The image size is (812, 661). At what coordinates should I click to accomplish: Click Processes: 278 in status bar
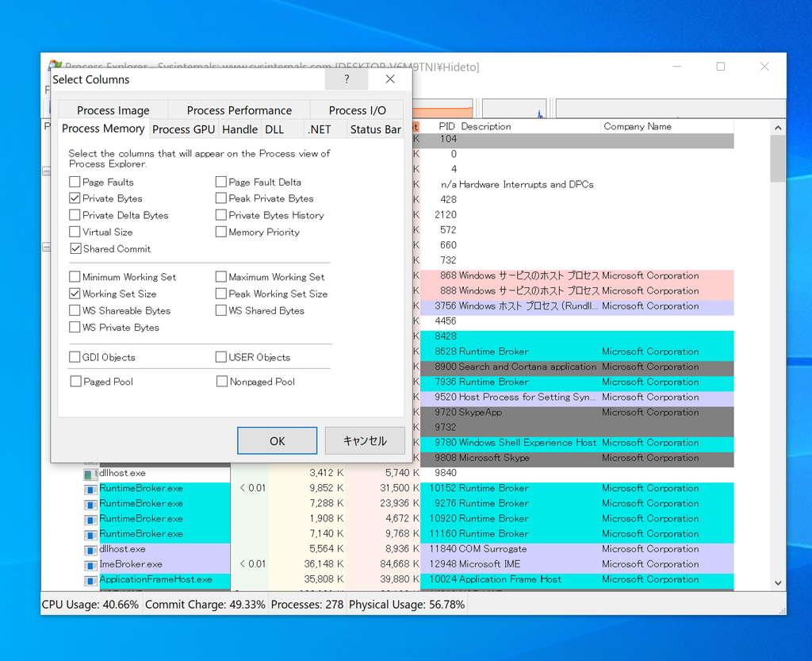click(x=307, y=605)
